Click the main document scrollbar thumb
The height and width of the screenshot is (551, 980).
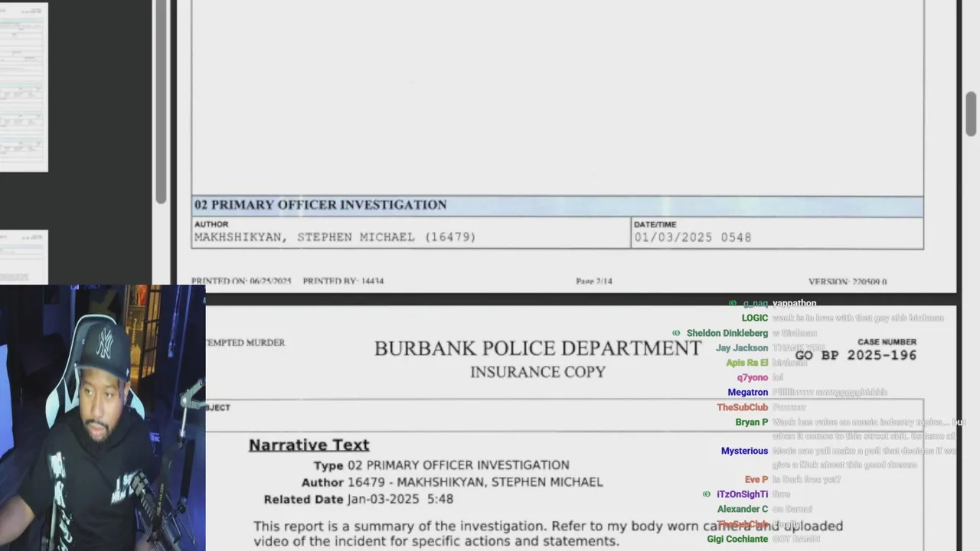tap(971, 113)
